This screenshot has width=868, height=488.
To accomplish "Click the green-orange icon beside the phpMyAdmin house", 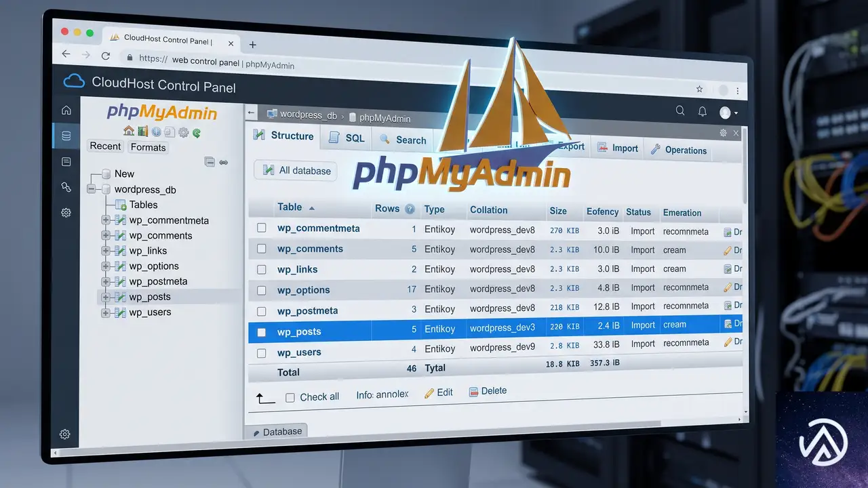I will pos(142,131).
